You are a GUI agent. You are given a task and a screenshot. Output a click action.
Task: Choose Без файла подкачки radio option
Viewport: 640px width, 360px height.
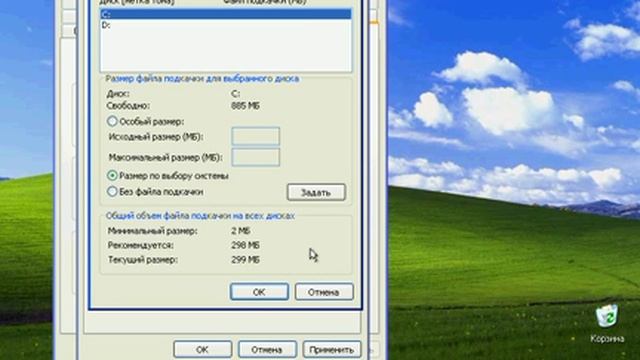(112, 191)
